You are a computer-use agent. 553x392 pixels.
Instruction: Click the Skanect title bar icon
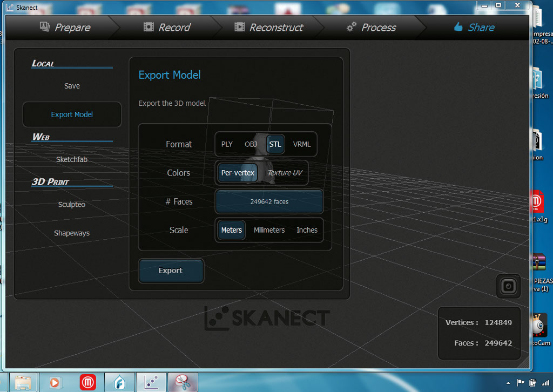point(10,8)
